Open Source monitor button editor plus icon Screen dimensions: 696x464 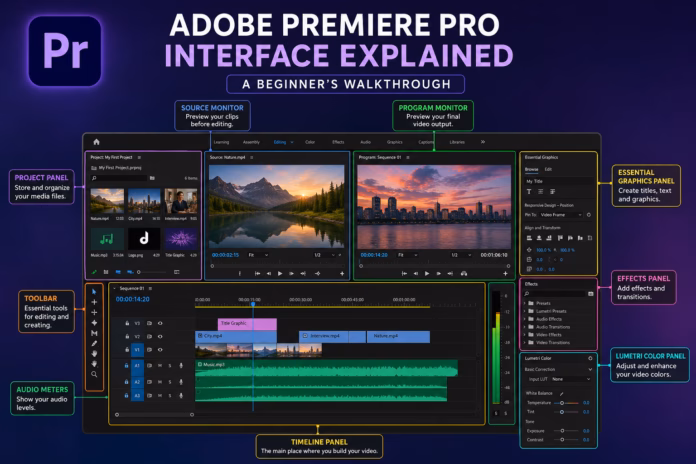(342, 274)
